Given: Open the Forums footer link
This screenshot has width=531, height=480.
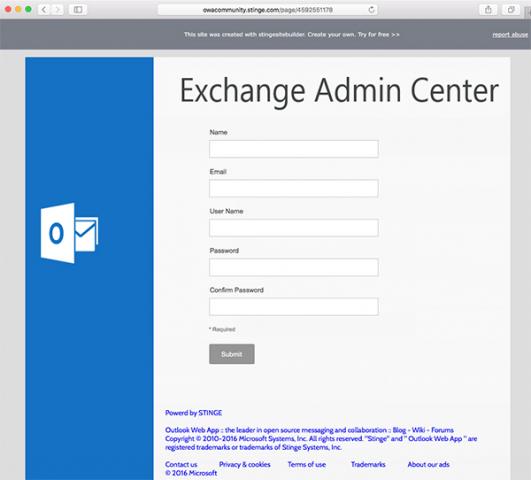Looking at the screenshot, I should (442, 430).
